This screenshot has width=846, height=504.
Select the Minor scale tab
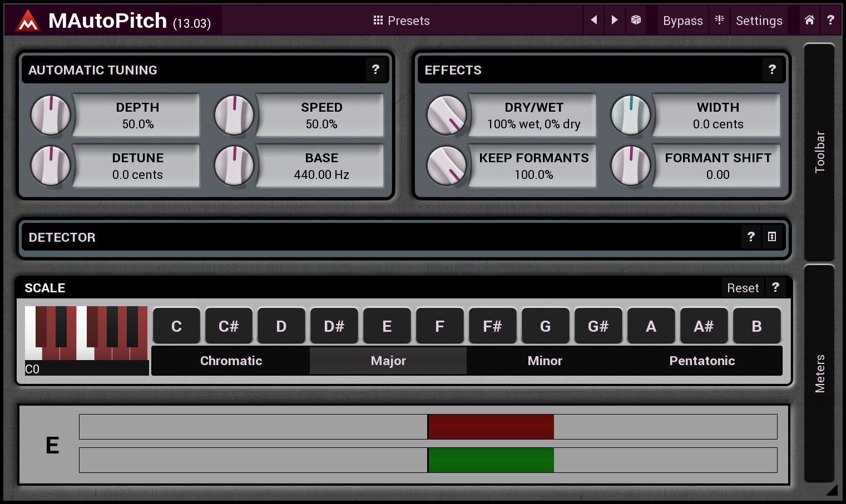(x=545, y=361)
